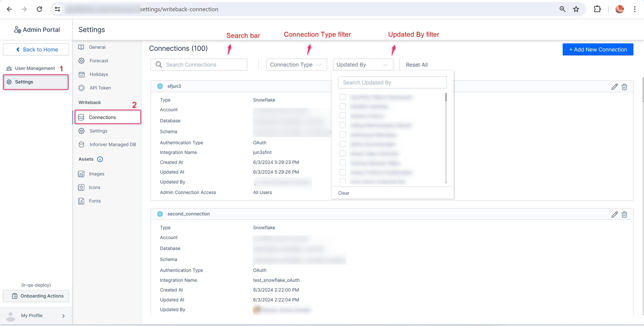Delete the second_connection with its trash icon
Viewport: 644px width, 326px height.
624,214
